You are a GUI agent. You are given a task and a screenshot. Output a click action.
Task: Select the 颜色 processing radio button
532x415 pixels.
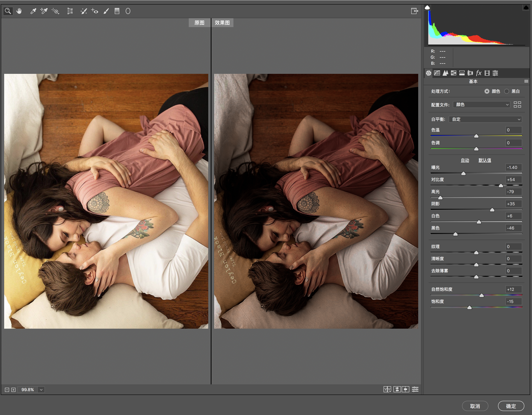coord(487,91)
